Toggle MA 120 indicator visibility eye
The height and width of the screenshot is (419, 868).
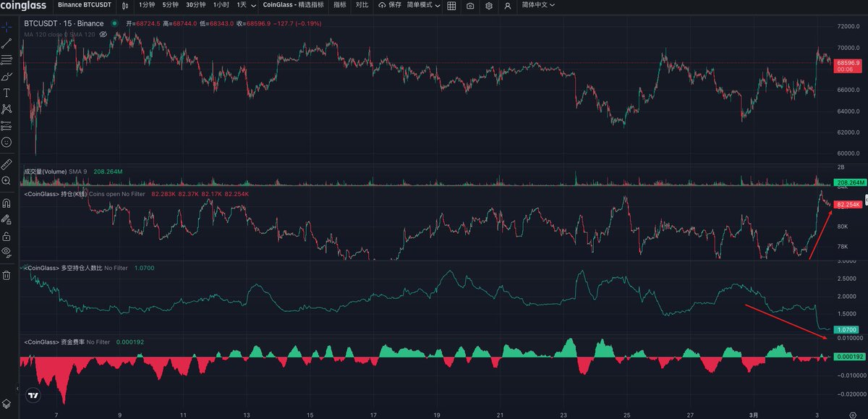103,34
